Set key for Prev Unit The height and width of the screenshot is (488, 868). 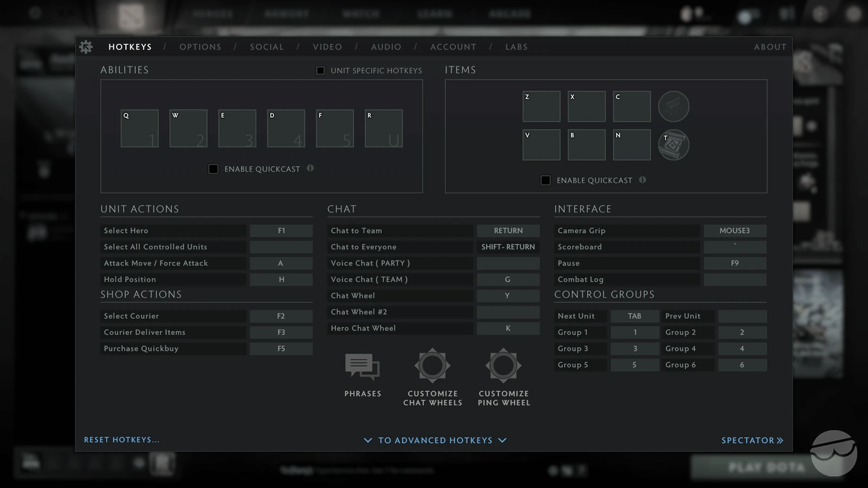(742, 316)
